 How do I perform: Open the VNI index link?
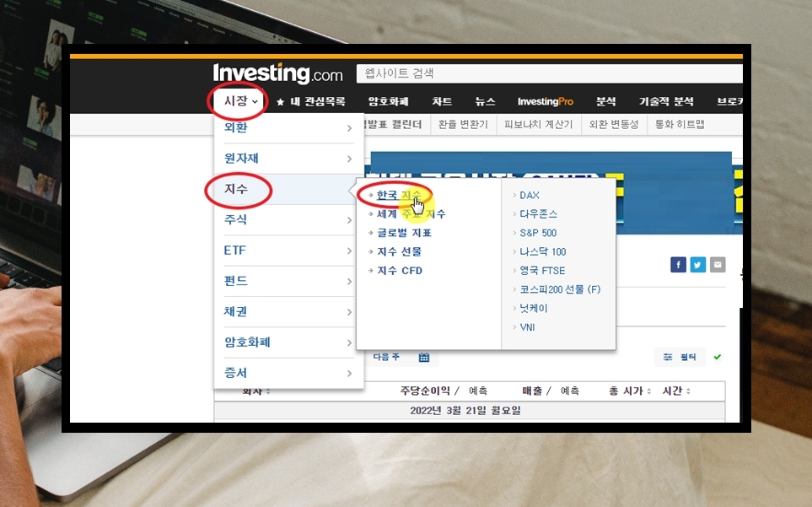pos(527,327)
